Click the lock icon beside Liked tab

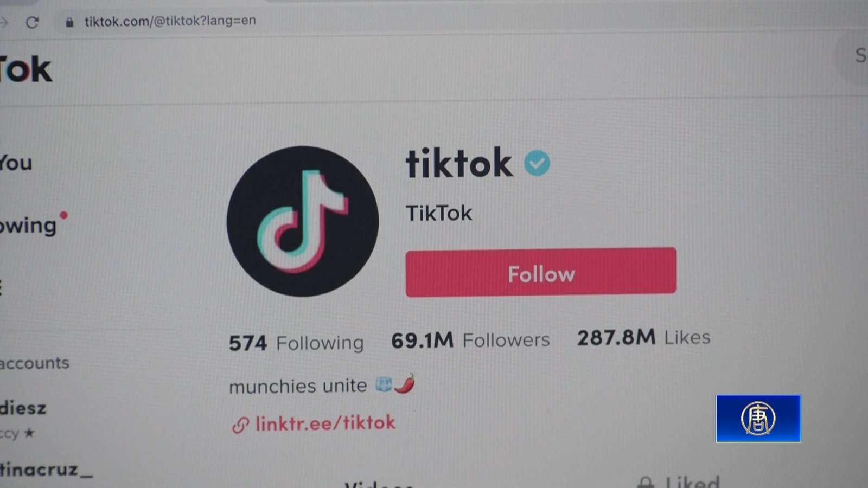(646, 483)
